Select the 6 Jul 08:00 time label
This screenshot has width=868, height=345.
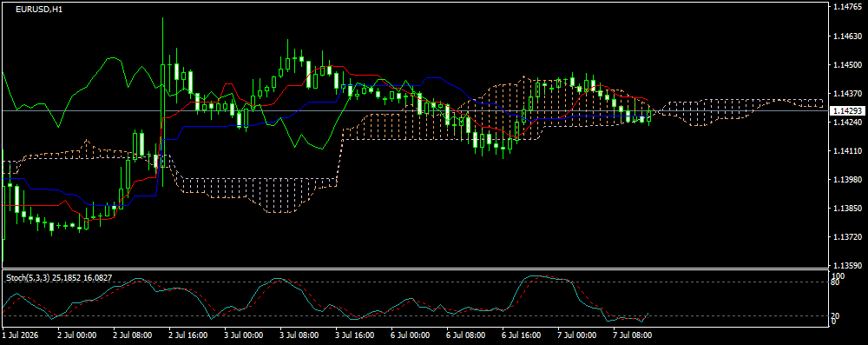tap(466, 335)
